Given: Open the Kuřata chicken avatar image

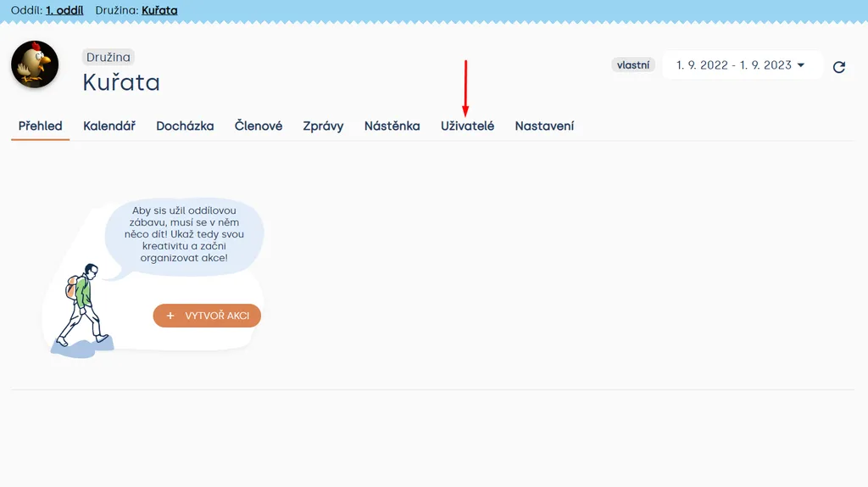Looking at the screenshot, I should click(x=35, y=64).
